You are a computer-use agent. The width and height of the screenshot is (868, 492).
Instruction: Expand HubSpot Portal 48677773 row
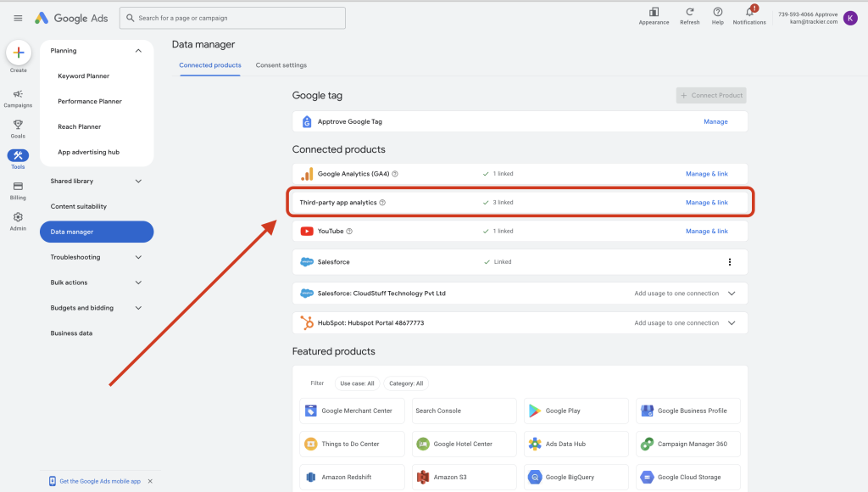tap(732, 323)
